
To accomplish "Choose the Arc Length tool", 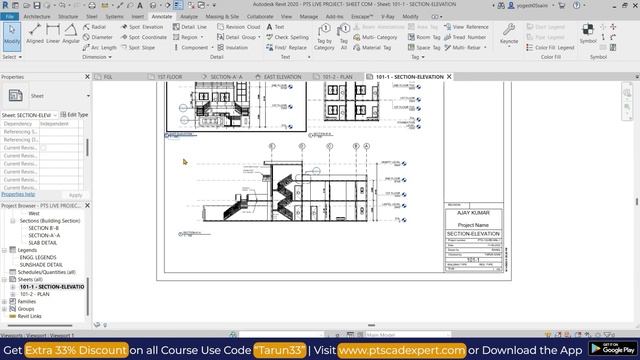I will tap(100, 48).
